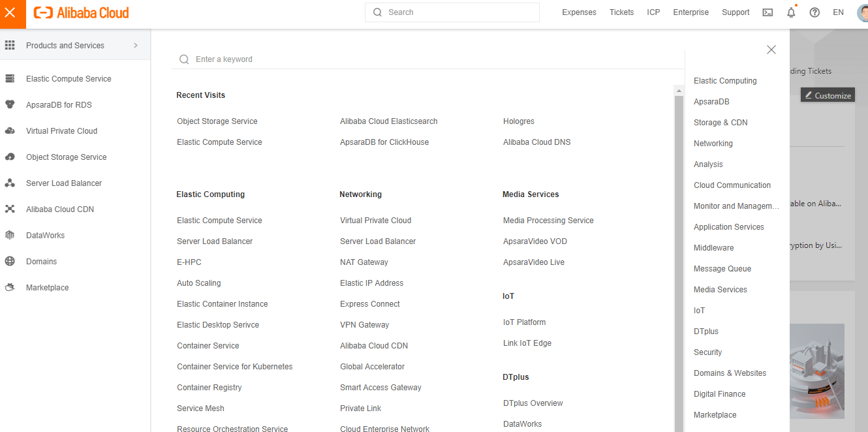Click the Object Storage Service sidebar icon

(x=10, y=157)
